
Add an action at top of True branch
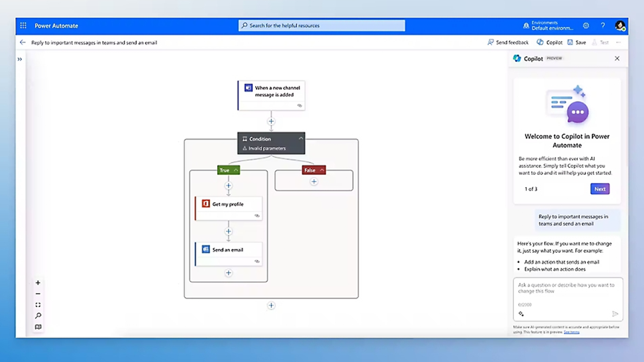(228, 186)
